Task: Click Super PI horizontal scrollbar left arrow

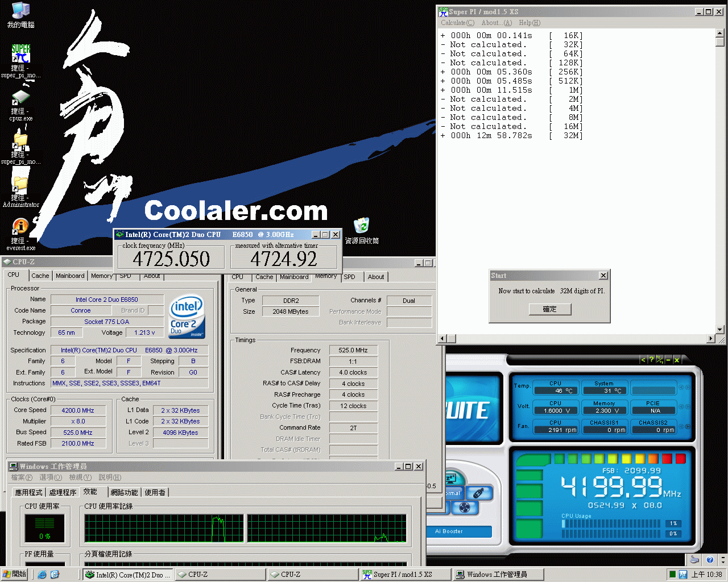Action: (x=442, y=339)
